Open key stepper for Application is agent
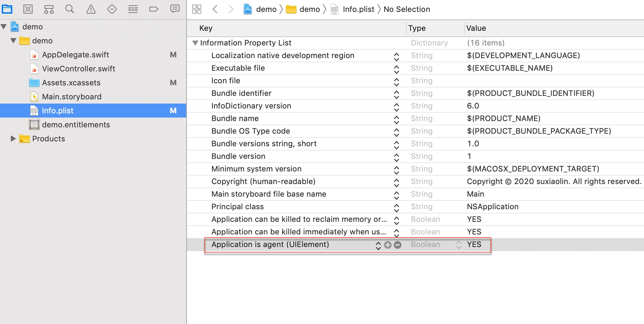This screenshot has width=644, height=324. [x=378, y=246]
